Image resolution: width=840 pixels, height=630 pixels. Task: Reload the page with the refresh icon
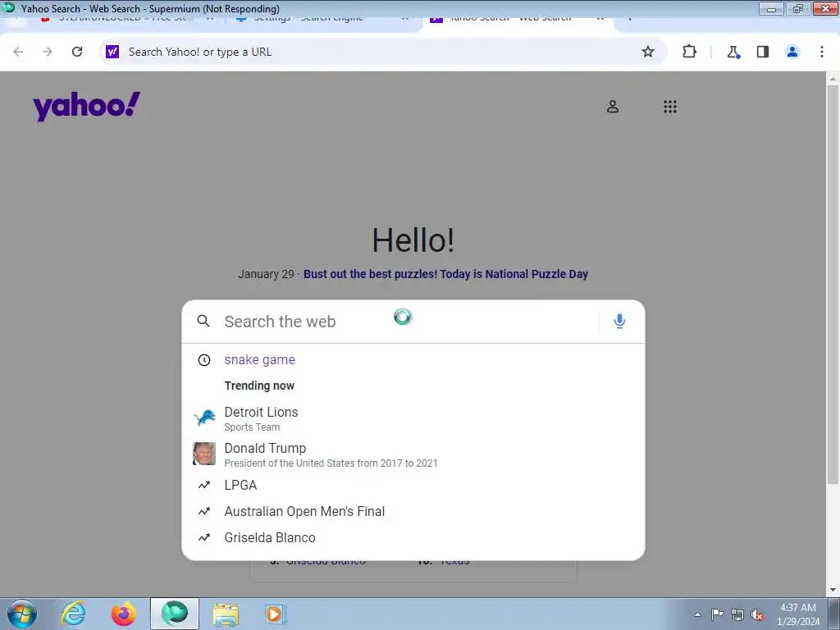(x=77, y=52)
